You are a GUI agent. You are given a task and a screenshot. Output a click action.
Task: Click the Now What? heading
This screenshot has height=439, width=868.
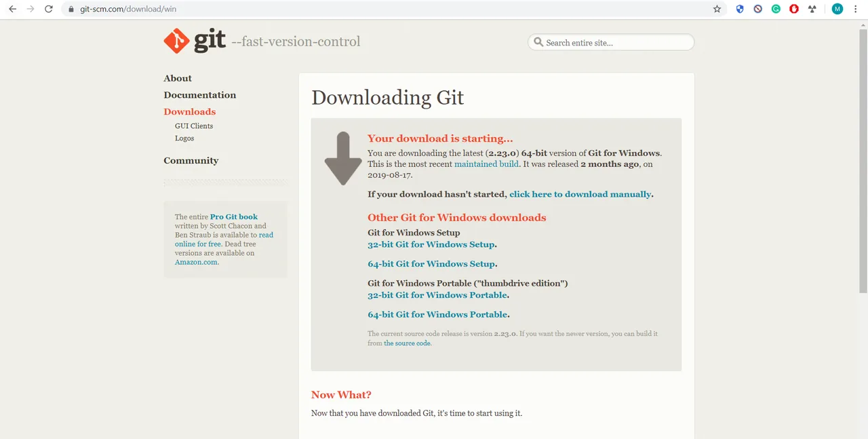[341, 395]
